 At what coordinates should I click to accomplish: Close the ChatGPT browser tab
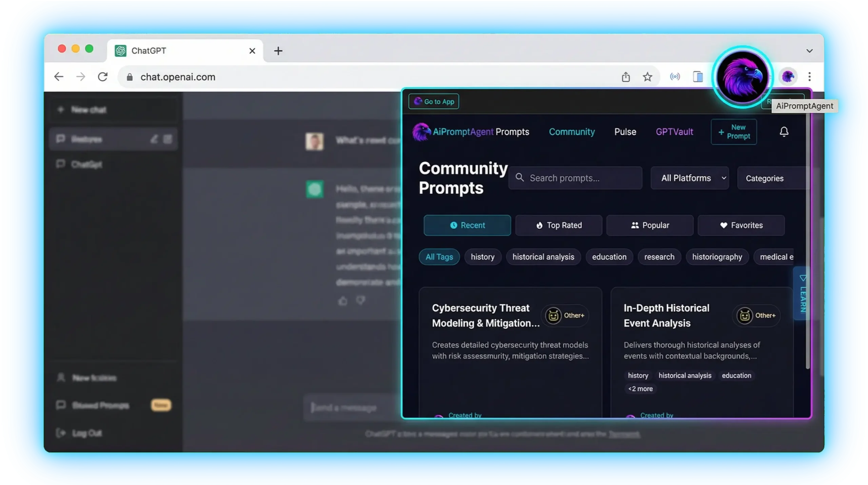point(252,51)
